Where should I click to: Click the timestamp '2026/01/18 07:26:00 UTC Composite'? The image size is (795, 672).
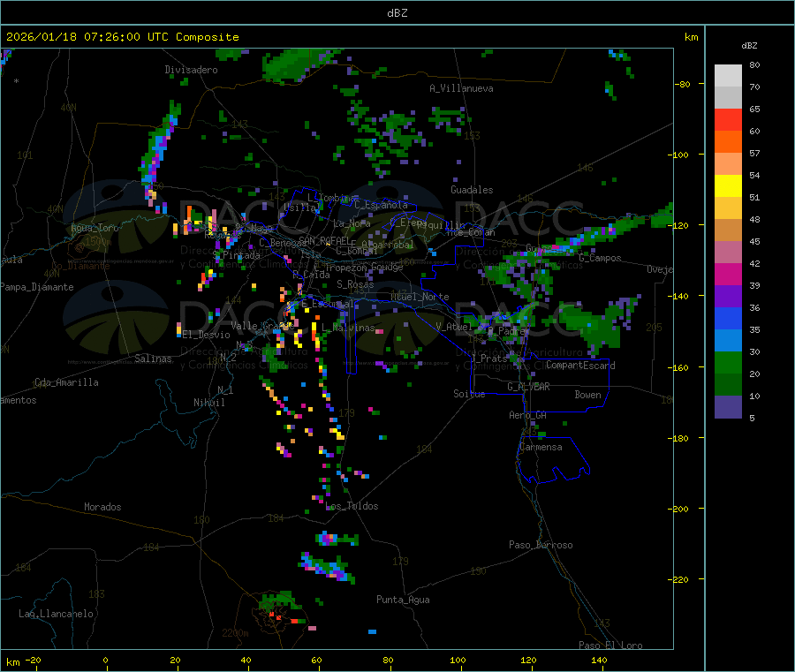[122, 37]
